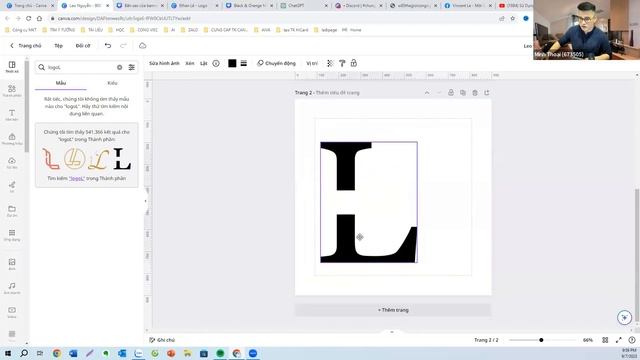
Task: Open the Design templates sidebar panel
Action: tap(12, 67)
